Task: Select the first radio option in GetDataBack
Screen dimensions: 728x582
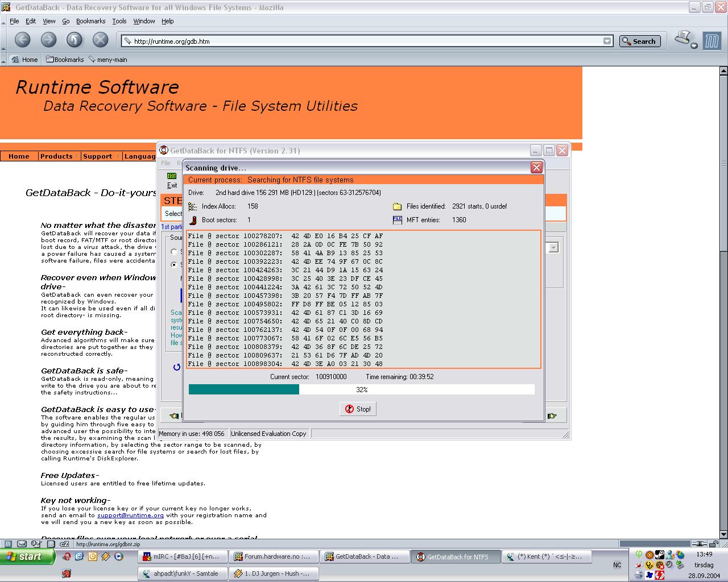Action: (174, 252)
